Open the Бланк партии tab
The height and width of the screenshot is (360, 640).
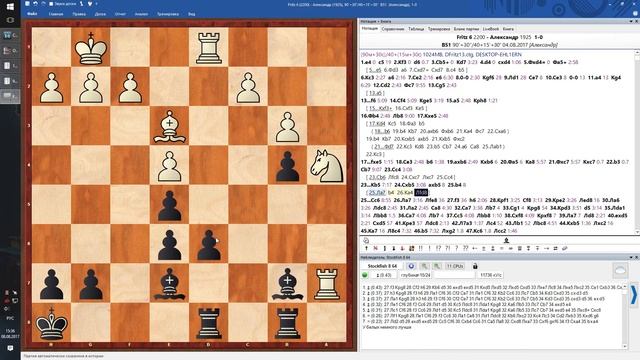coord(466,29)
